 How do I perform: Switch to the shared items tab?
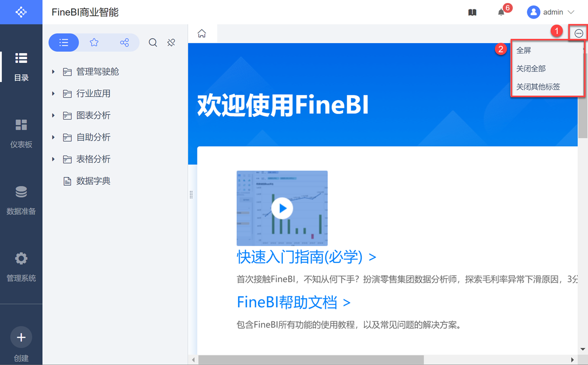pos(124,43)
